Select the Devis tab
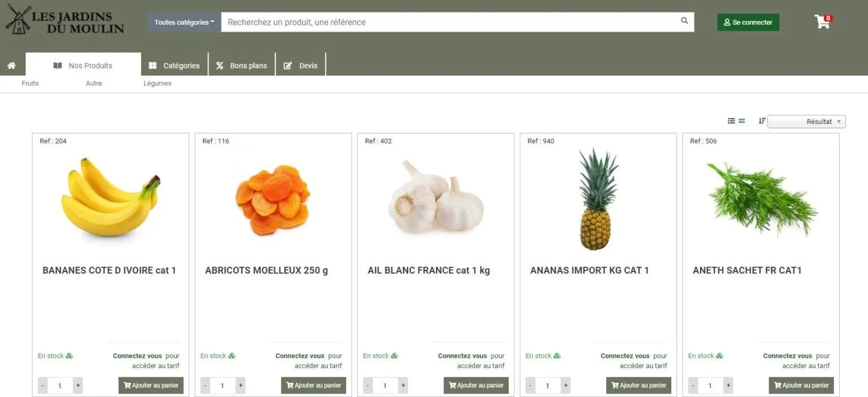The image size is (868, 397). click(301, 66)
